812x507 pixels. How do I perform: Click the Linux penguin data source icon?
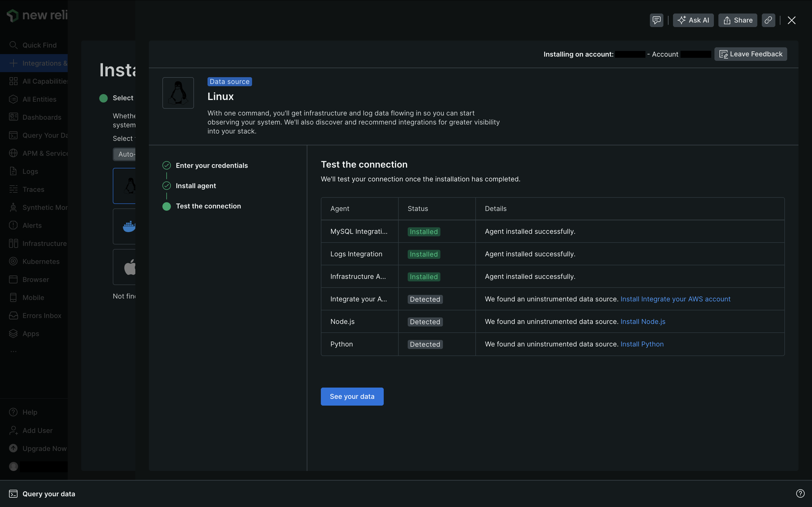point(178,93)
